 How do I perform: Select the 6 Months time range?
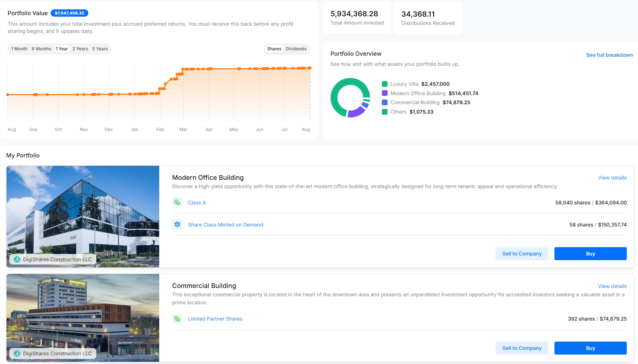pyautogui.click(x=42, y=49)
